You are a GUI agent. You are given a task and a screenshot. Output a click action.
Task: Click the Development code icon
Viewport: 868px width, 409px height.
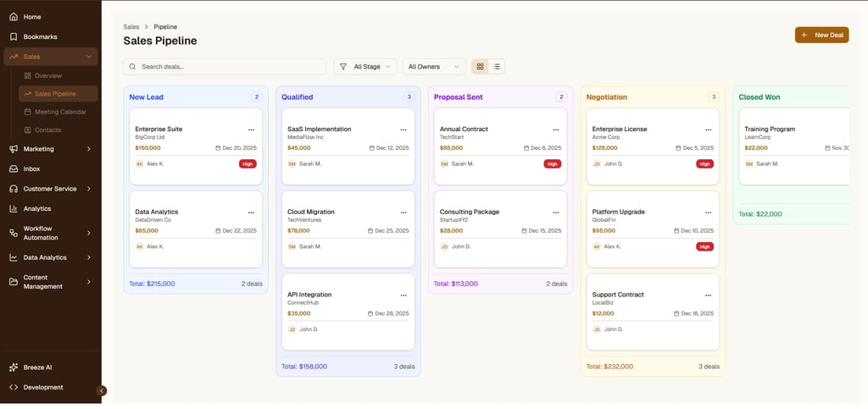click(x=14, y=387)
